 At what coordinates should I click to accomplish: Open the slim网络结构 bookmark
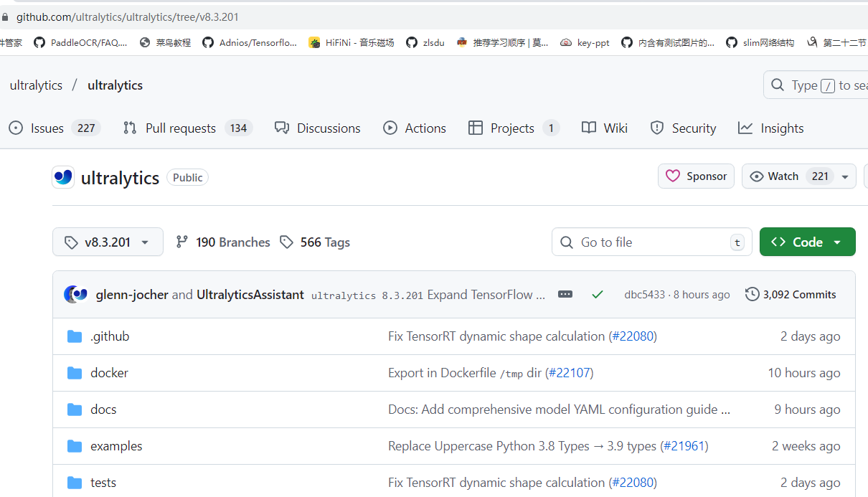tap(760, 42)
